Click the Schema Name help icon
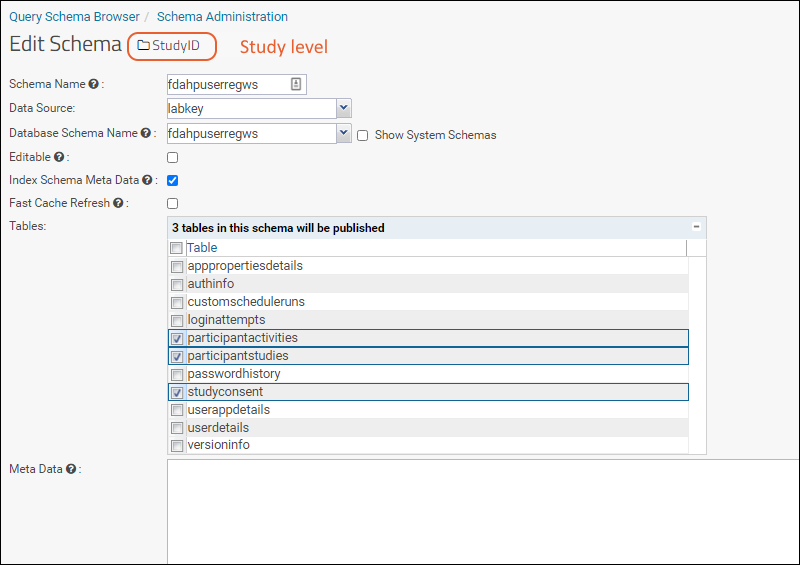 94,85
